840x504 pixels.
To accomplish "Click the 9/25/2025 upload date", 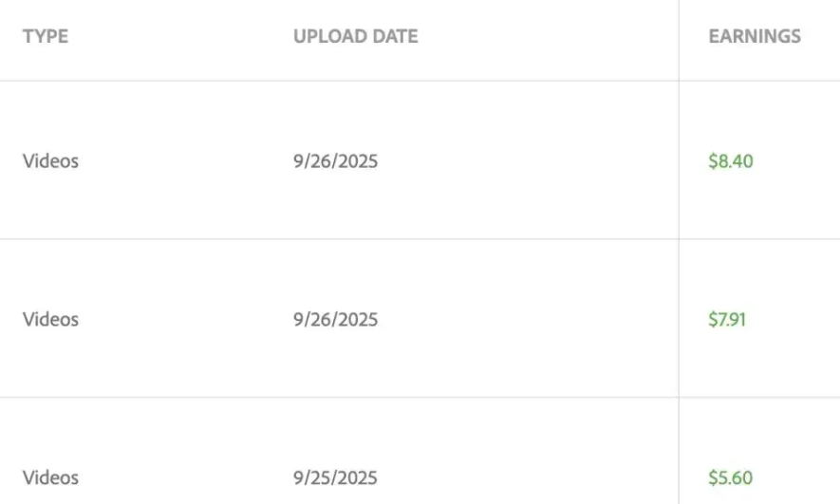I will click(x=335, y=477).
